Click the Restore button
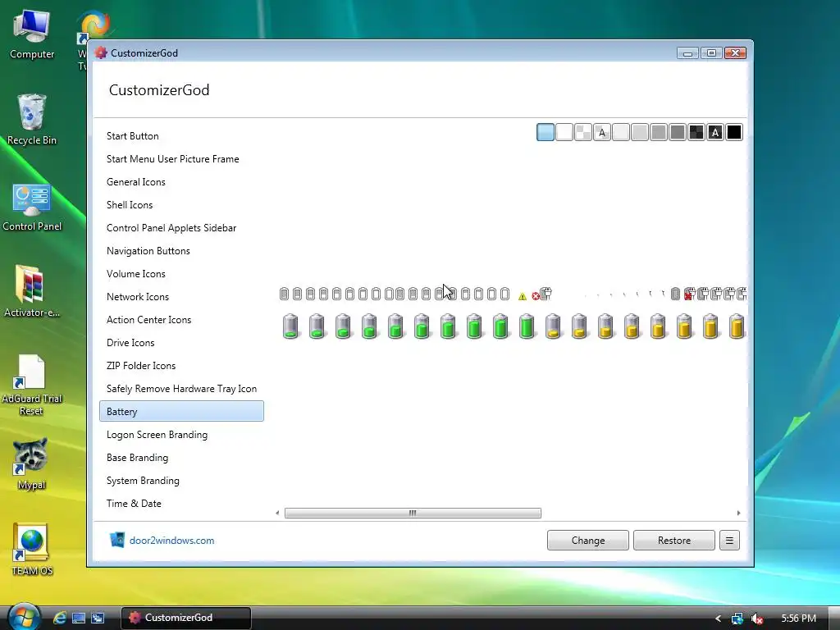The image size is (840, 630). [674, 540]
